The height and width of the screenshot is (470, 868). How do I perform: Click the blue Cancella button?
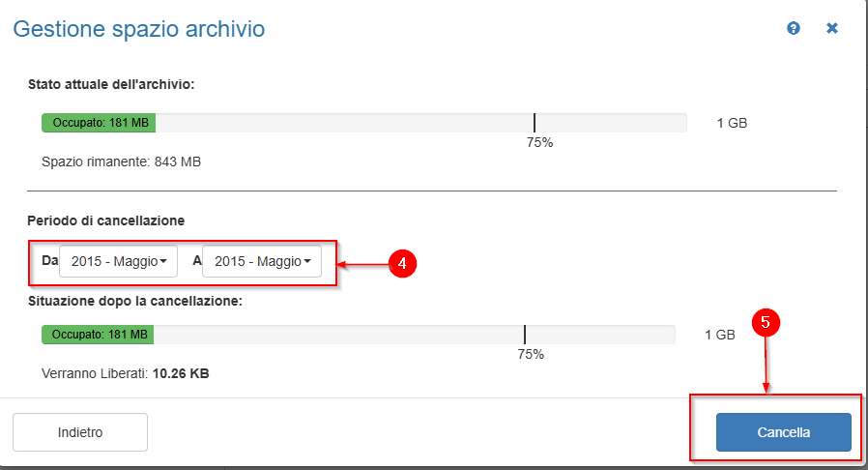[x=783, y=432]
